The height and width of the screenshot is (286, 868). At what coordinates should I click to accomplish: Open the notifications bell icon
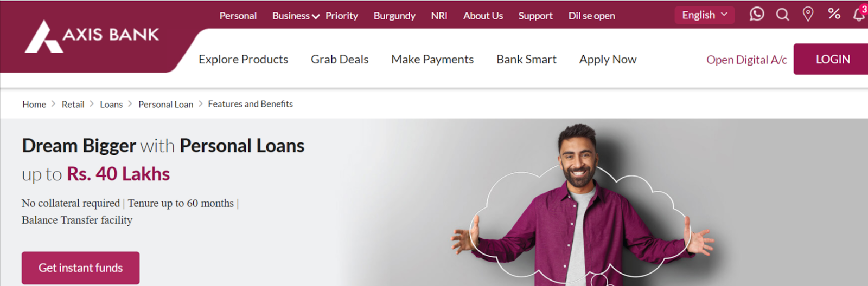tap(860, 14)
